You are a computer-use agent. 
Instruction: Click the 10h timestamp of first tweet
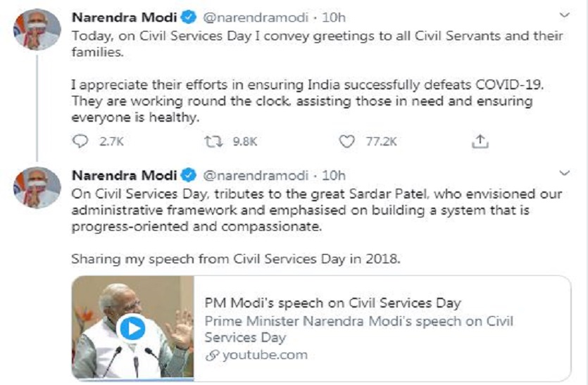click(x=333, y=16)
